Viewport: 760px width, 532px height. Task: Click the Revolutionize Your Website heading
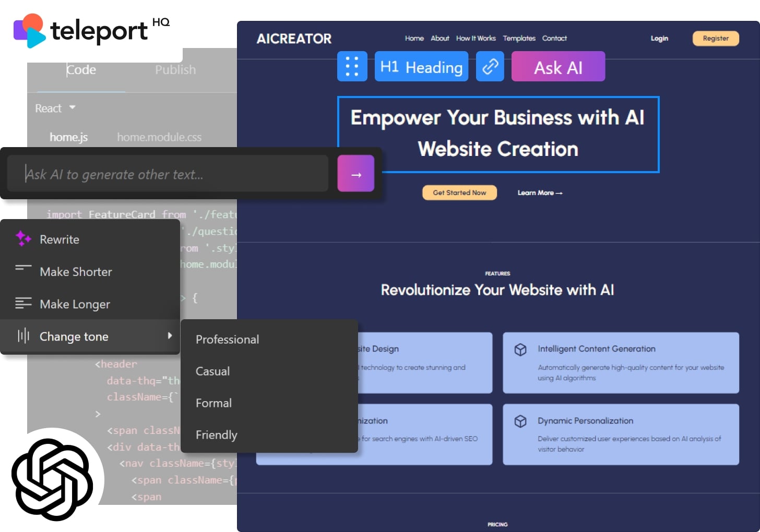497,290
